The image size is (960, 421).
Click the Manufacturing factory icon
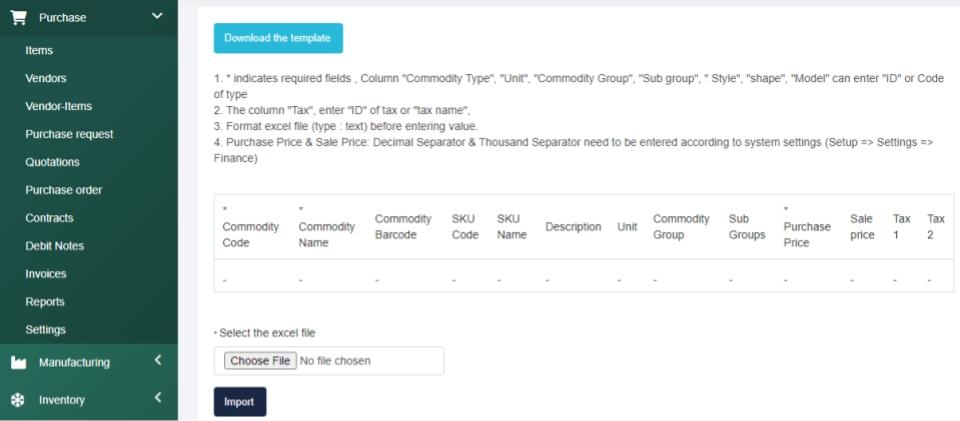click(18, 363)
